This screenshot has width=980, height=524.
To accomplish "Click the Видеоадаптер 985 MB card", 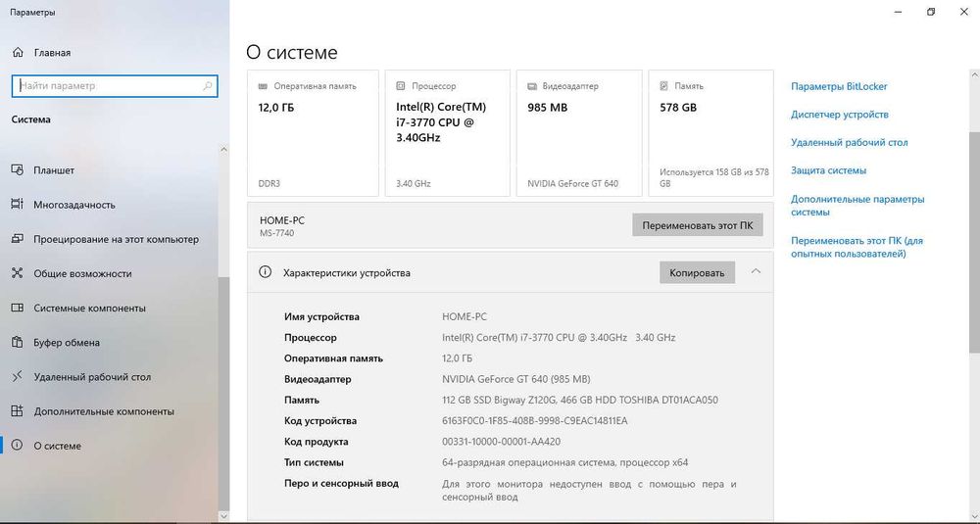I will 579,133.
